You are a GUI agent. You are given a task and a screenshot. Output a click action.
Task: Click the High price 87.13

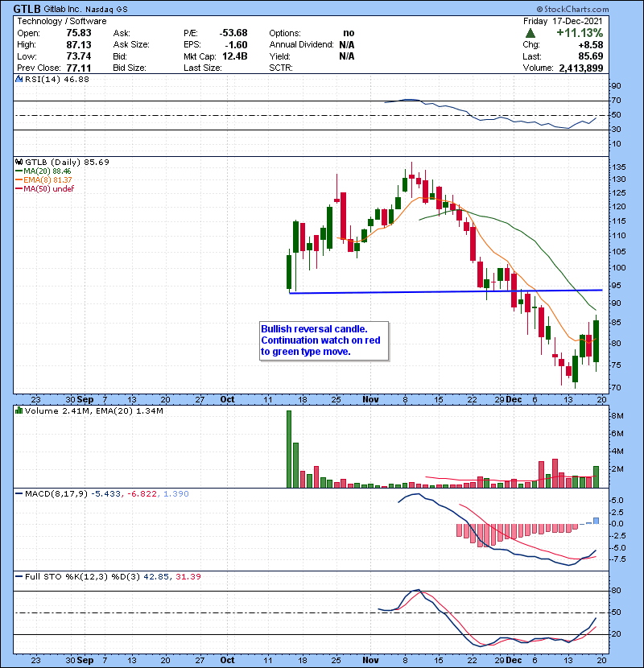[x=79, y=45]
